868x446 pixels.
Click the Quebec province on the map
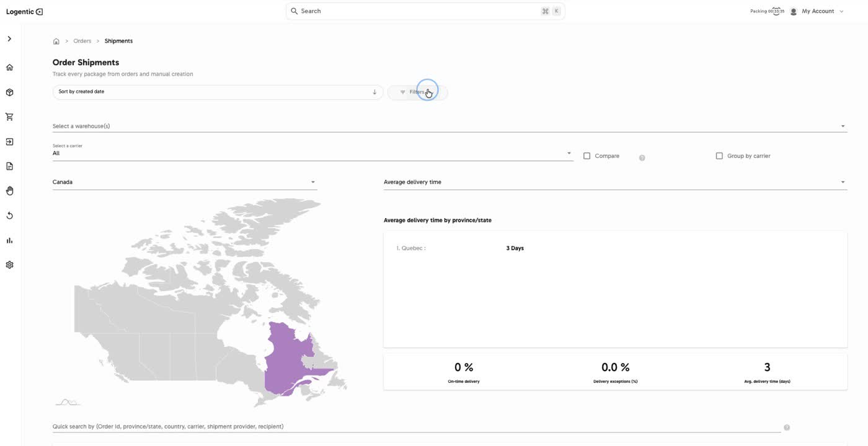coord(285,362)
